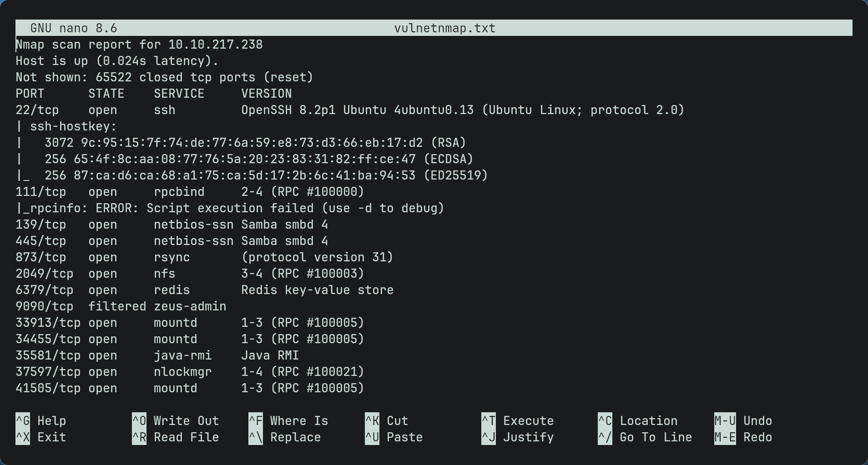Click the PORT column header
Viewport: 868px width, 465px height.
(30, 94)
